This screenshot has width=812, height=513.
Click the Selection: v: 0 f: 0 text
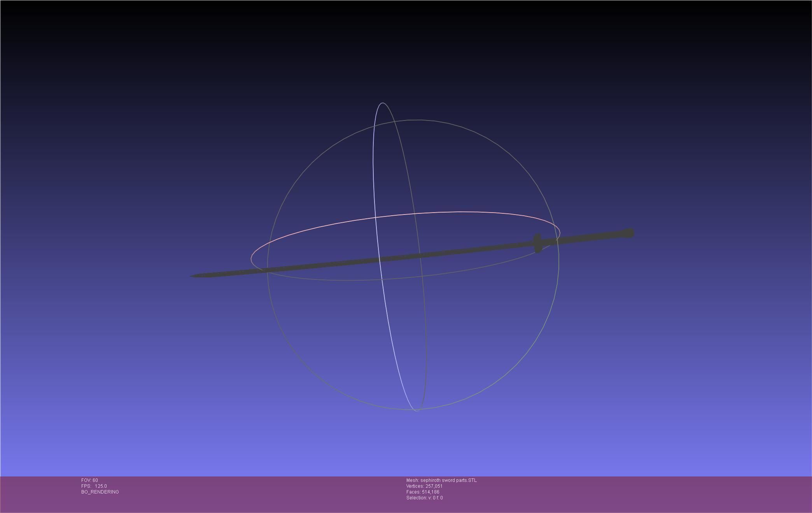[x=424, y=498]
